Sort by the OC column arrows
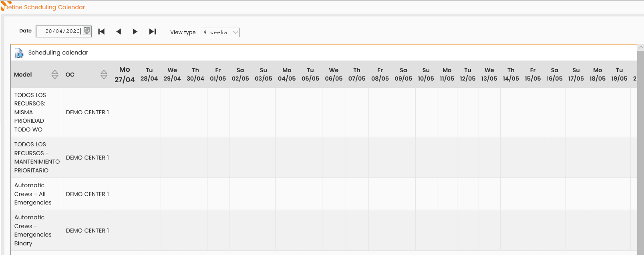This screenshot has width=644, height=255. tap(104, 75)
